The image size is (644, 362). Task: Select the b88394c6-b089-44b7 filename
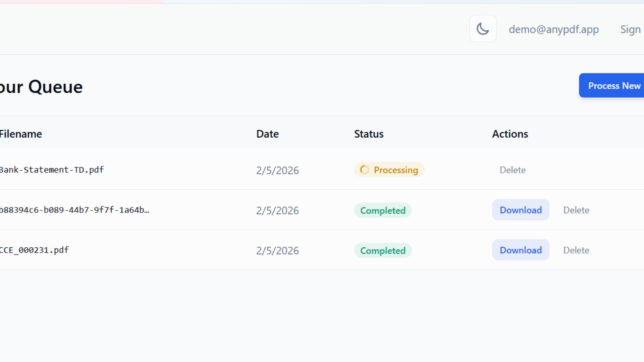(74, 210)
